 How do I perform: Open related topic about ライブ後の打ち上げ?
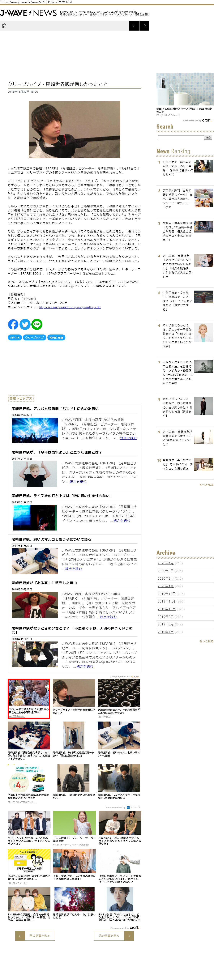(61, 496)
